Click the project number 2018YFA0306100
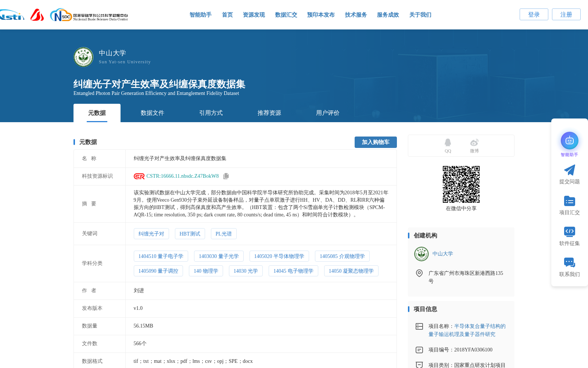The width and height of the screenshot is (588, 368). [473, 350]
